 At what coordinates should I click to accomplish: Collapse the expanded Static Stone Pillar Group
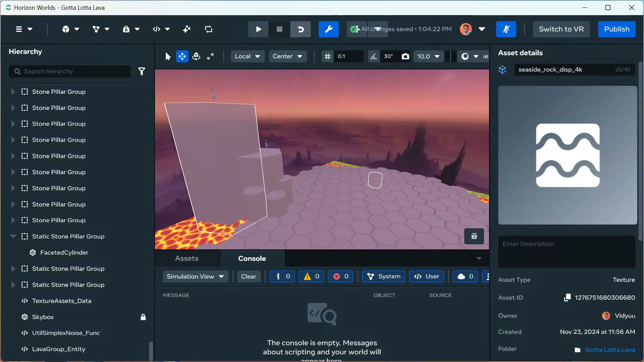13,236
